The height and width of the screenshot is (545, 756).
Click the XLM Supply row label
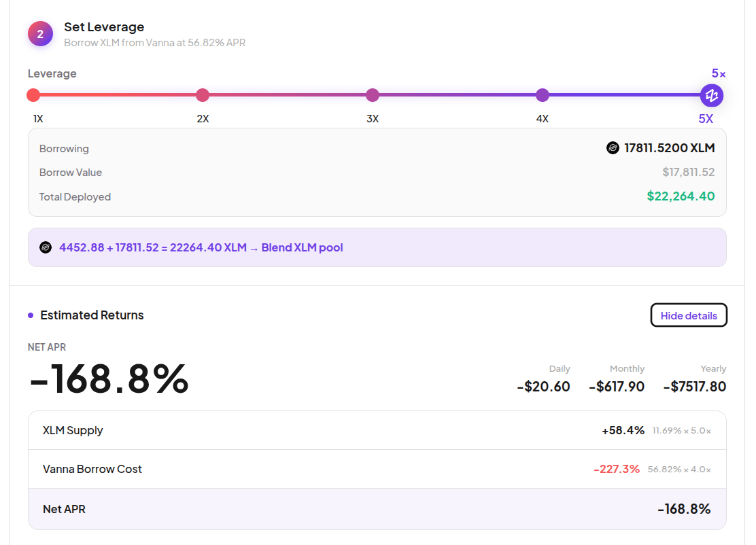pos(73,430)
